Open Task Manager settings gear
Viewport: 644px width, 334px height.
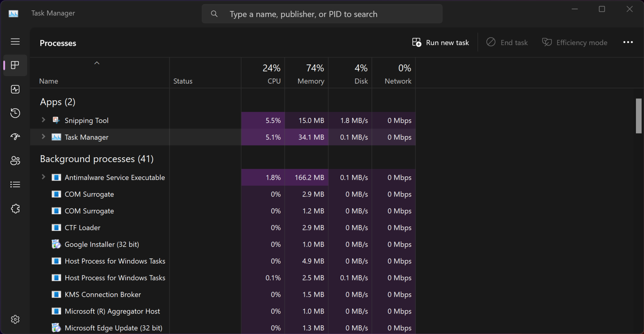point(15,319)
